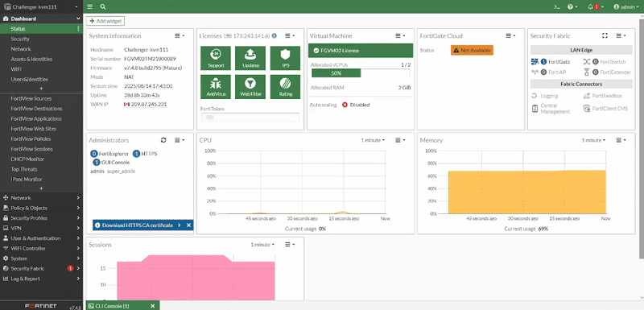644x310 pixels.
Task: Click the Not Available status badge
Action: [x=472, y=50]
